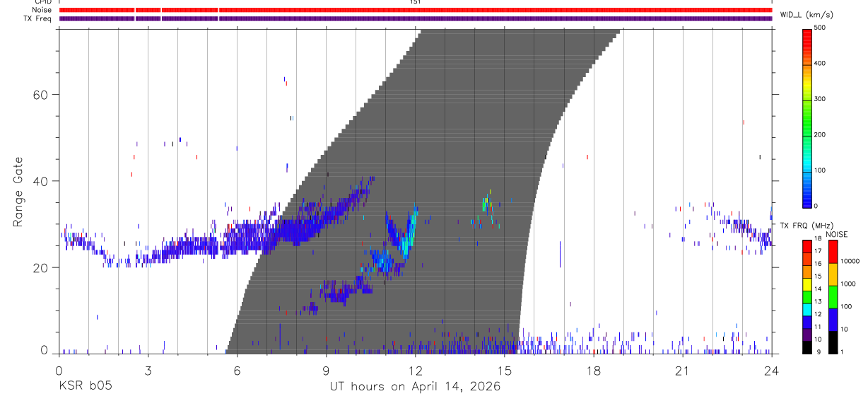Click the 3 tick on the UT hours axis
868x401 pixels.
point(148,371)
